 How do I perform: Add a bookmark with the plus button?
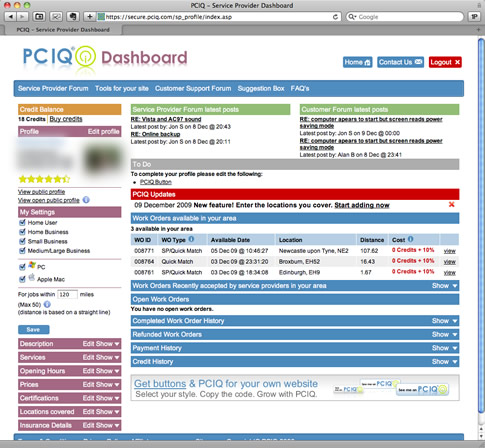(x=89, y=16)
